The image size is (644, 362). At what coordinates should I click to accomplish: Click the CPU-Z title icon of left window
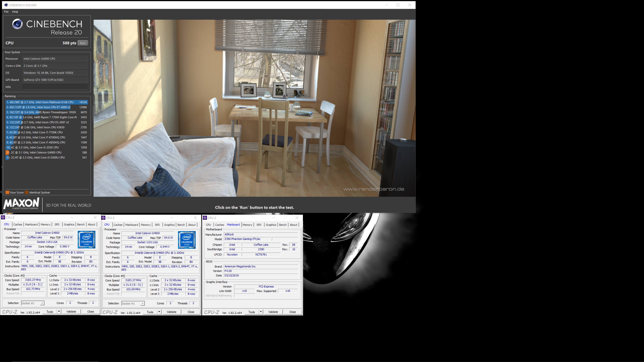tap(3, 217)
